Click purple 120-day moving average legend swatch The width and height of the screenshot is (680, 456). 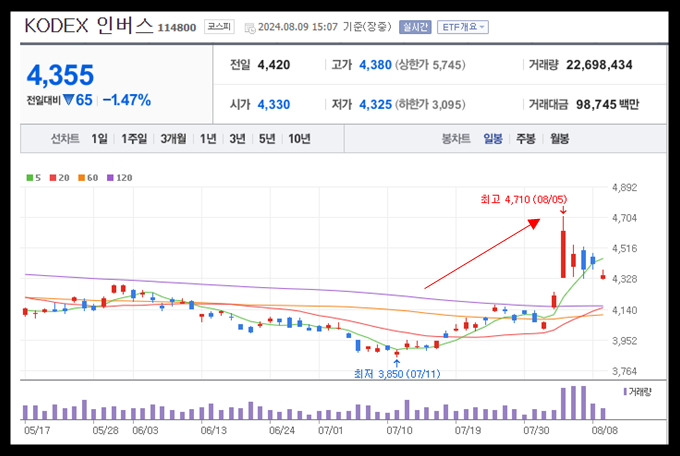[x=110, y=177]
